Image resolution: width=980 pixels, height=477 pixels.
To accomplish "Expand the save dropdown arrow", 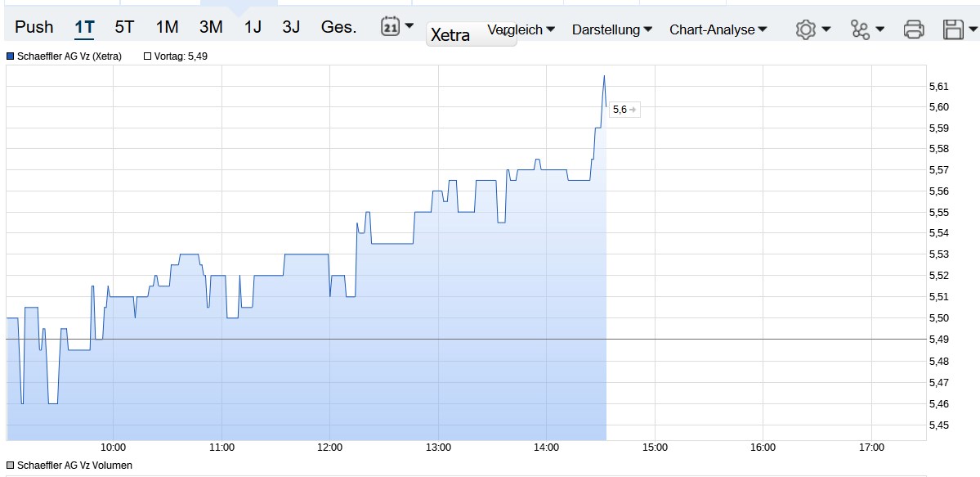I will click(x=973, y=29).
